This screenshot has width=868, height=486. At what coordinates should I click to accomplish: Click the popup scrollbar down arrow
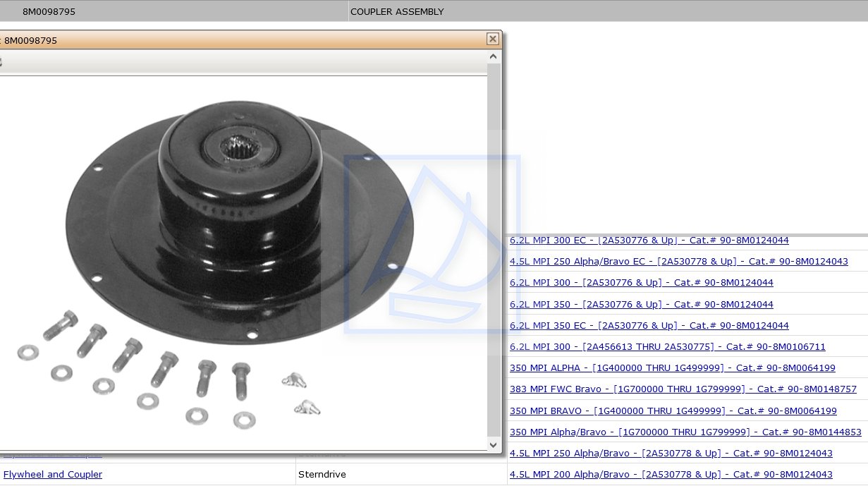(x=494, y=444)
